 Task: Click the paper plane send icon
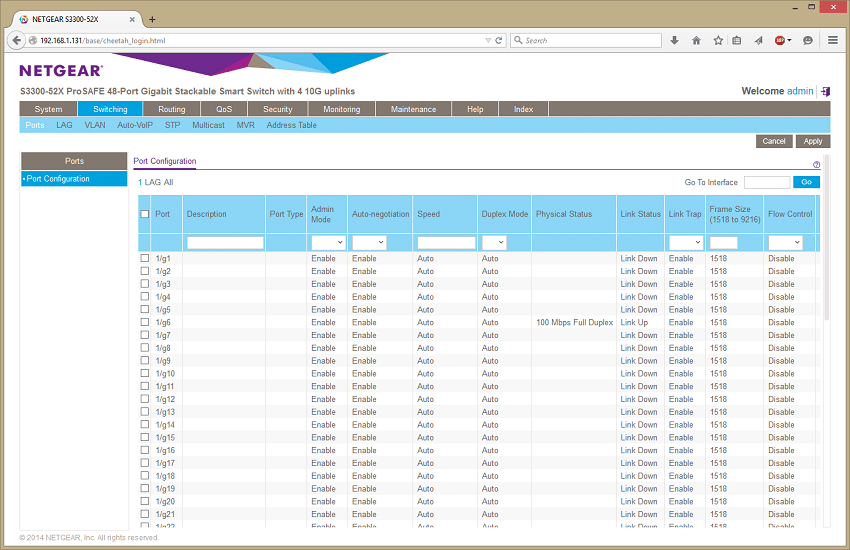pyautogui.click(x=758, y=40)
